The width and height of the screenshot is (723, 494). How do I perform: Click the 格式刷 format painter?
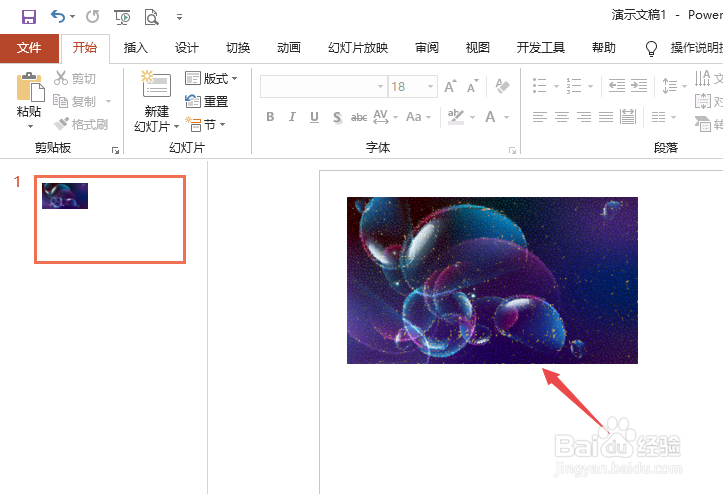[81, 124]
